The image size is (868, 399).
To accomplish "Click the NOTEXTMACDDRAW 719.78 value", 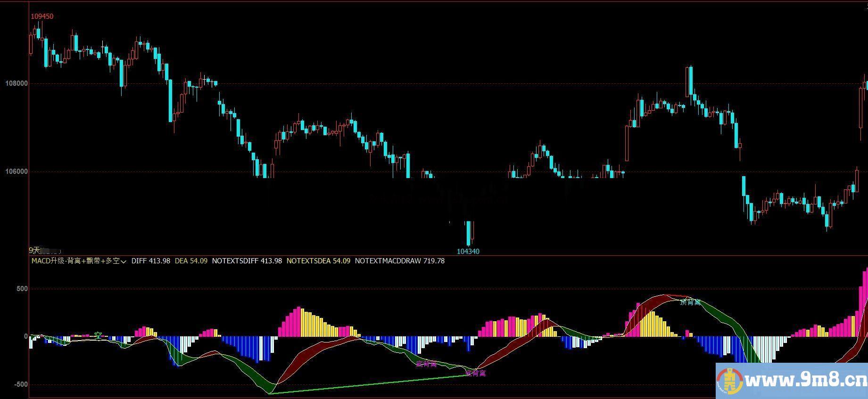I will point(400,261).
